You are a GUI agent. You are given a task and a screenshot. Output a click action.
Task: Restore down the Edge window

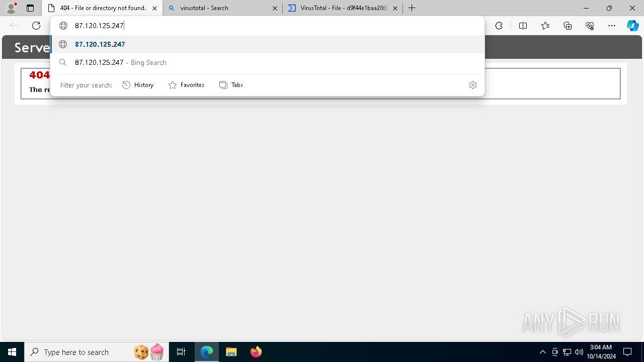coord(609,8)
